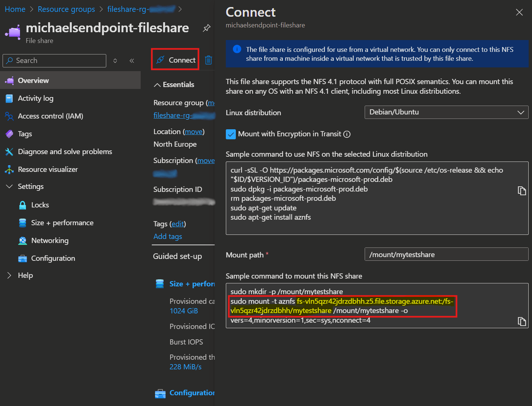Click the Connect plug icon

(160, 60)
